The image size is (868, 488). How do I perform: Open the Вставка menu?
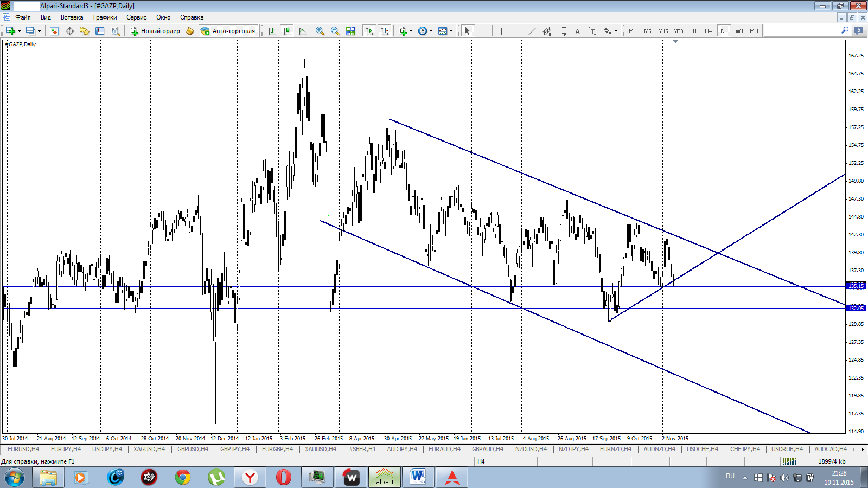click(72, 17)
